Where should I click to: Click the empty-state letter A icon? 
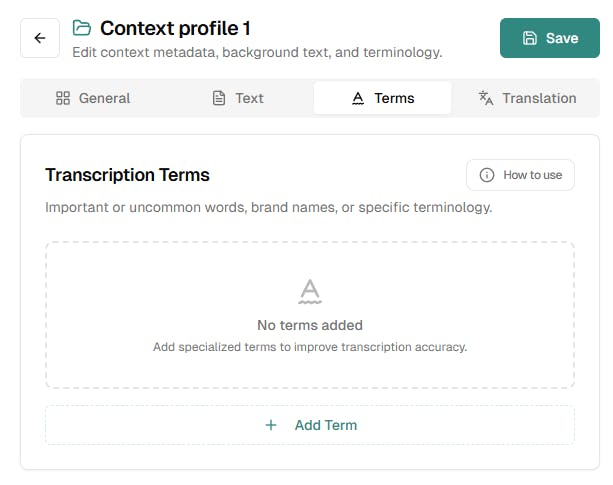click(310, 291)
